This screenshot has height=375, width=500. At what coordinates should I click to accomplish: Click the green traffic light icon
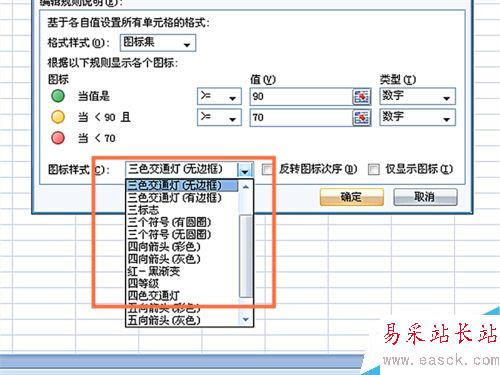tap(58, 96)
